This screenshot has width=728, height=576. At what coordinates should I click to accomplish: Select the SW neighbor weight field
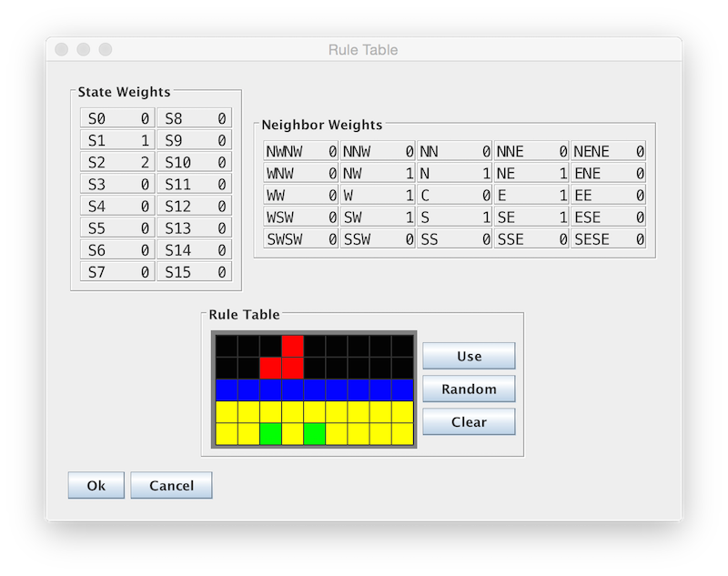click(x=378, y=217)
